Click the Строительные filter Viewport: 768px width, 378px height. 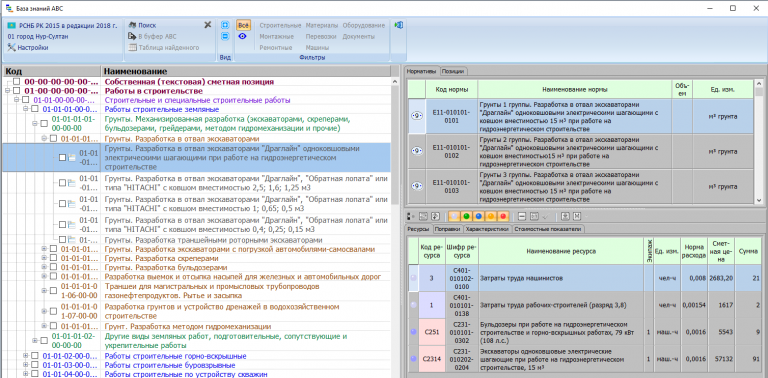(280, 25)
